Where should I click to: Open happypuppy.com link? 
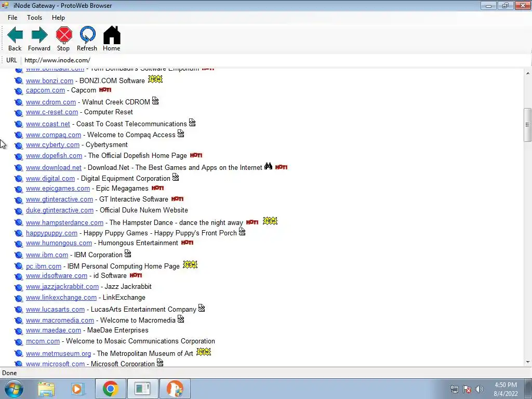pyautogui.click(x=51, y=233)
